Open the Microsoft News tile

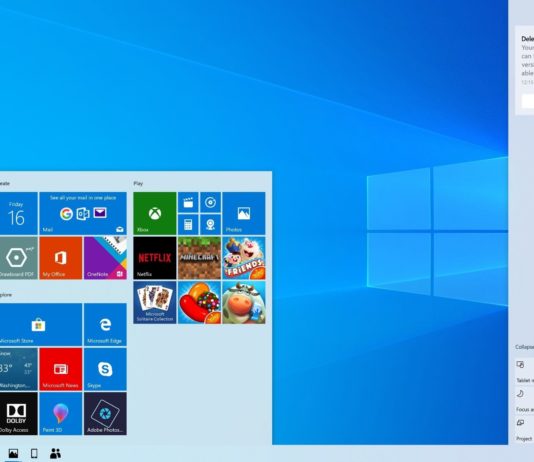[61, 369]
